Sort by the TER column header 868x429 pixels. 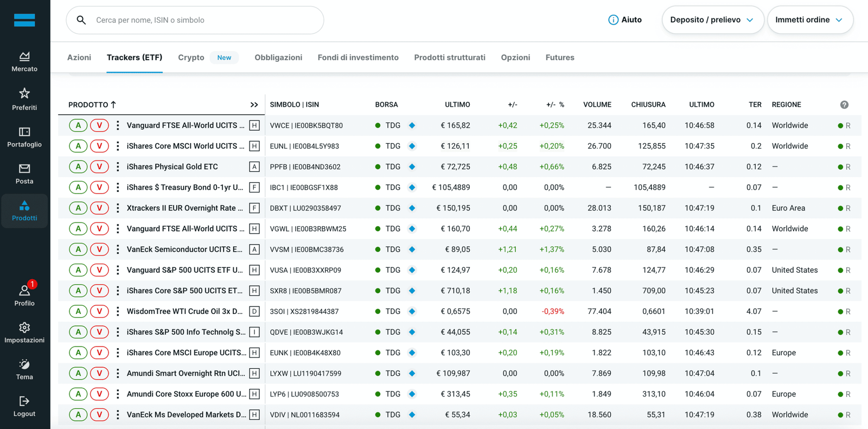tap(755, 105)
